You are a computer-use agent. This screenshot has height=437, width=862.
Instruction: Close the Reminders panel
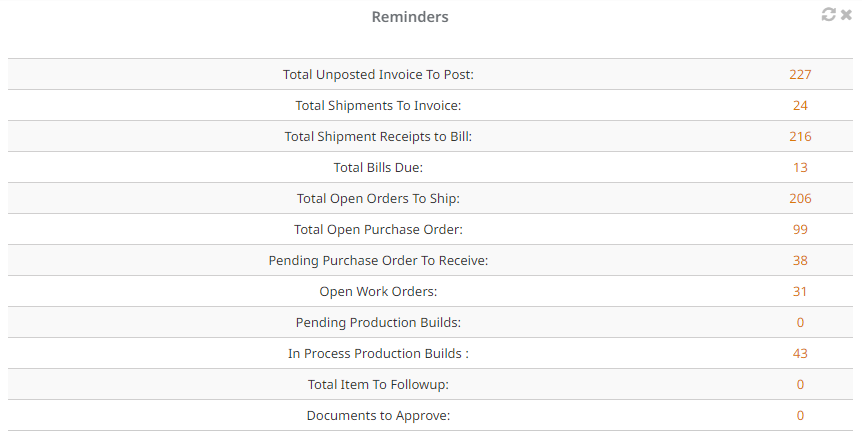847,15
